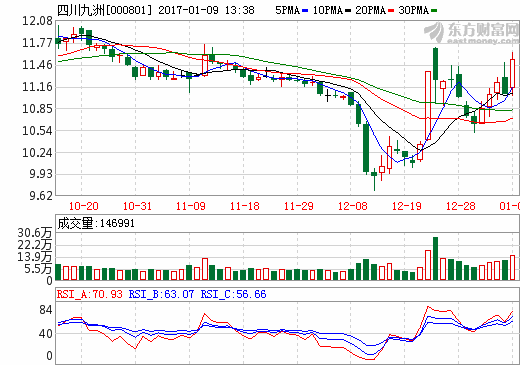Click the 成交量:146991 volume readout
Image resolution: width=520 pixels, height=365 pixels.
tap(96, 223)
